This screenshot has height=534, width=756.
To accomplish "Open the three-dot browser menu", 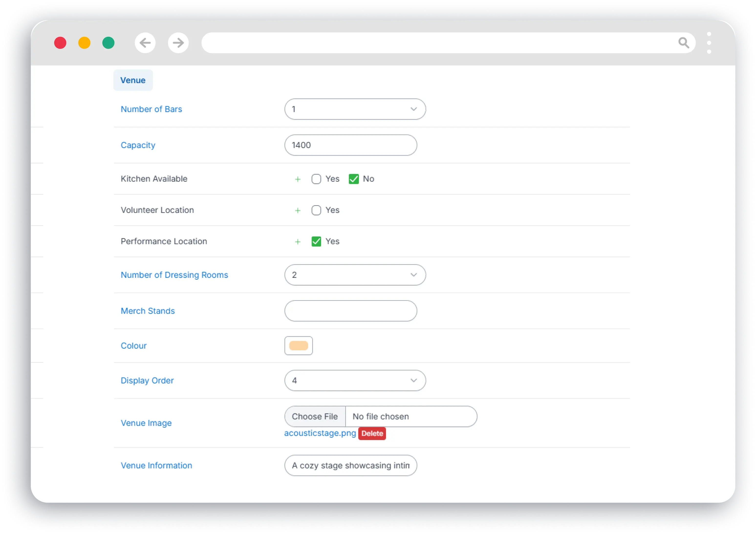I will coord(709,43).
